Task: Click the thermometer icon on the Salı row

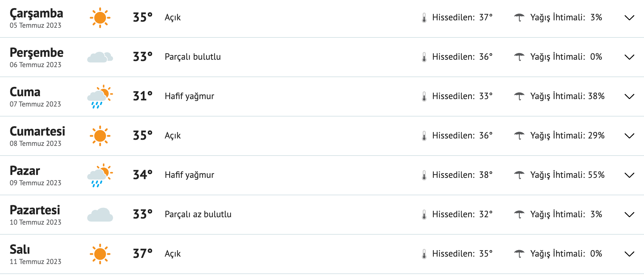Action: pos(424,253)
